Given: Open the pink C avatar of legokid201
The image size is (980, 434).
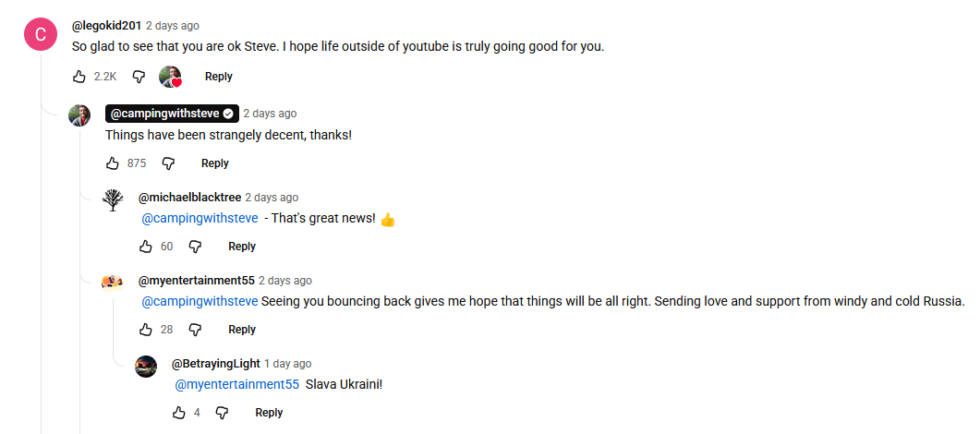Looking at the screenshot, I should pyautogui.click(x=41, y=34).
